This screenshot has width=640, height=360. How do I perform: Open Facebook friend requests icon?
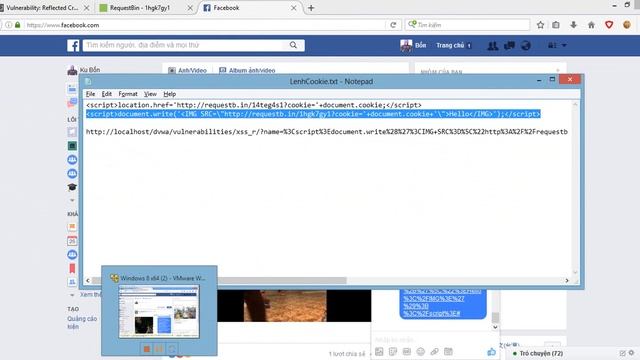point(493,45)
